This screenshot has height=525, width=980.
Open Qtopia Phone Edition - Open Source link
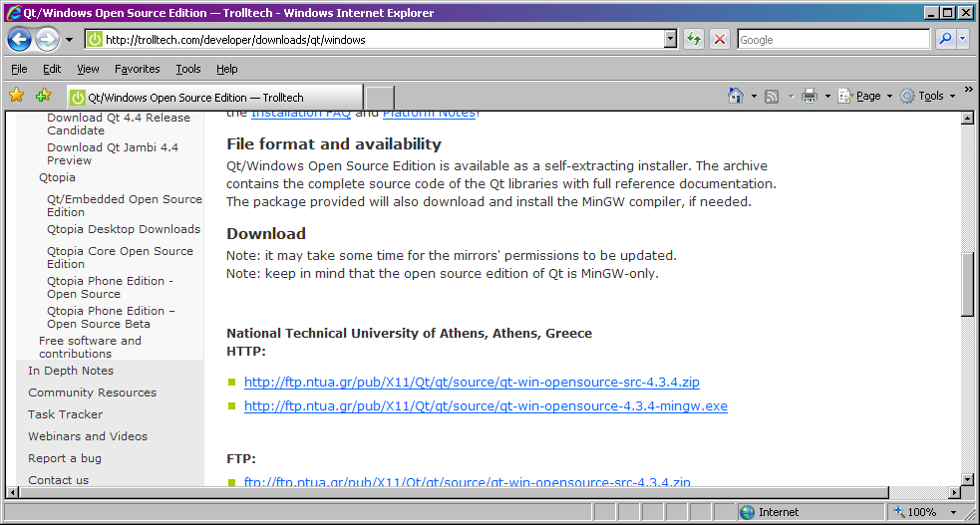(x=110, y=287)
